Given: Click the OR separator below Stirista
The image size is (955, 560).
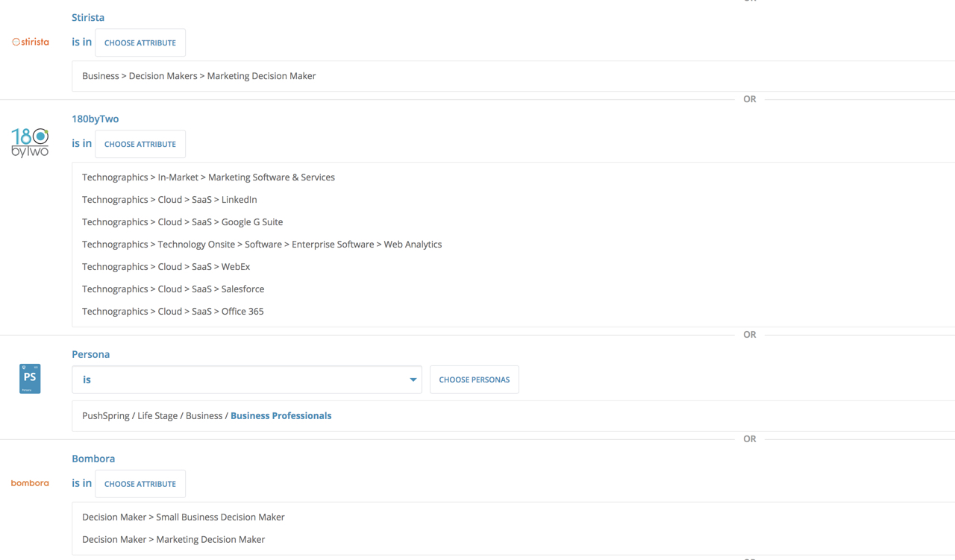Looking at the screenshot, I should point(750,99).
